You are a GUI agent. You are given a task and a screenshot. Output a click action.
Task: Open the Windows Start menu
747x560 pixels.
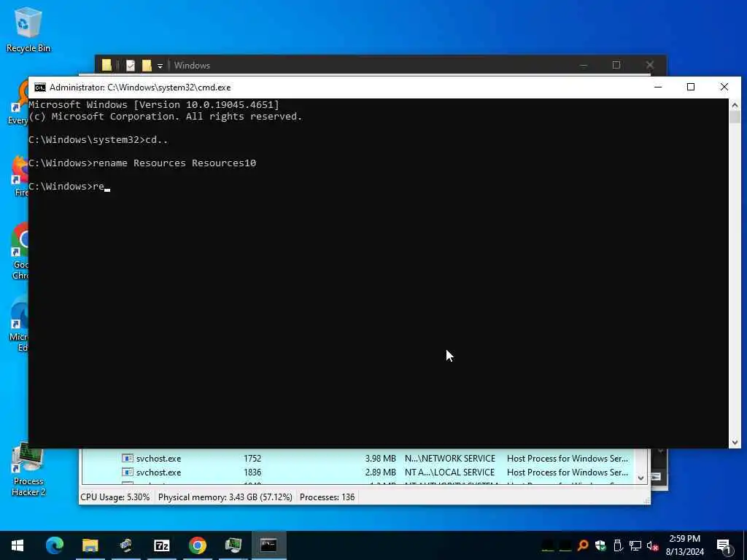[x=18, y=545]
